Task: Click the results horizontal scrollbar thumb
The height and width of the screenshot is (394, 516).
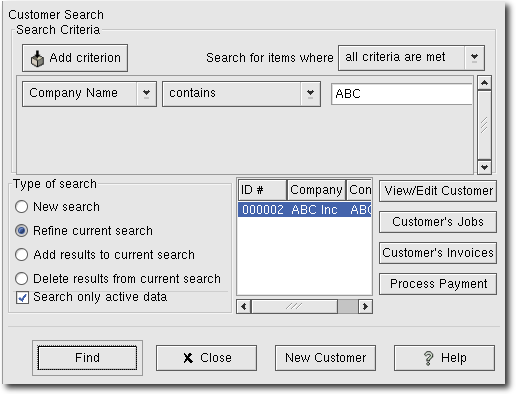Action: (x=294, y=307)
